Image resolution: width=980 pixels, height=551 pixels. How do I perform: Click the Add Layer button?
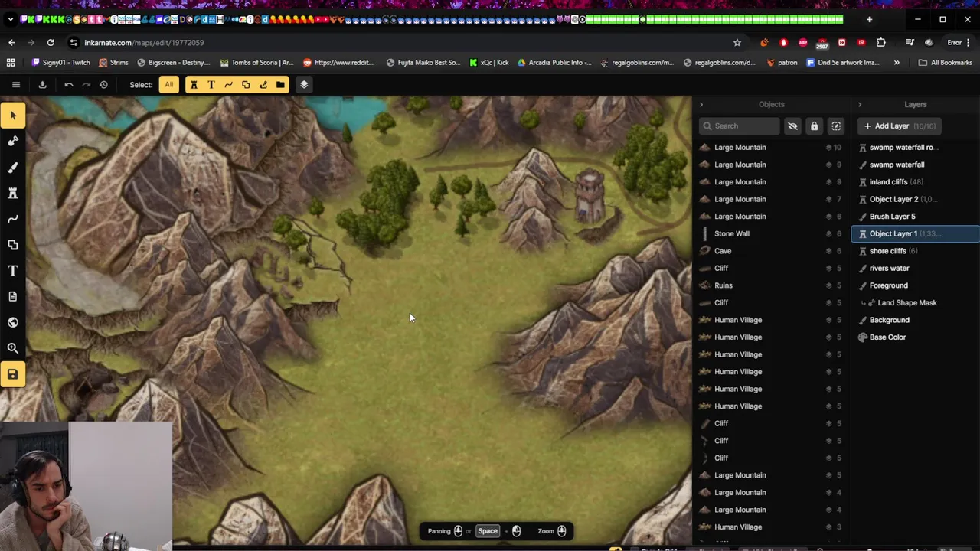[x=900, y=126]
